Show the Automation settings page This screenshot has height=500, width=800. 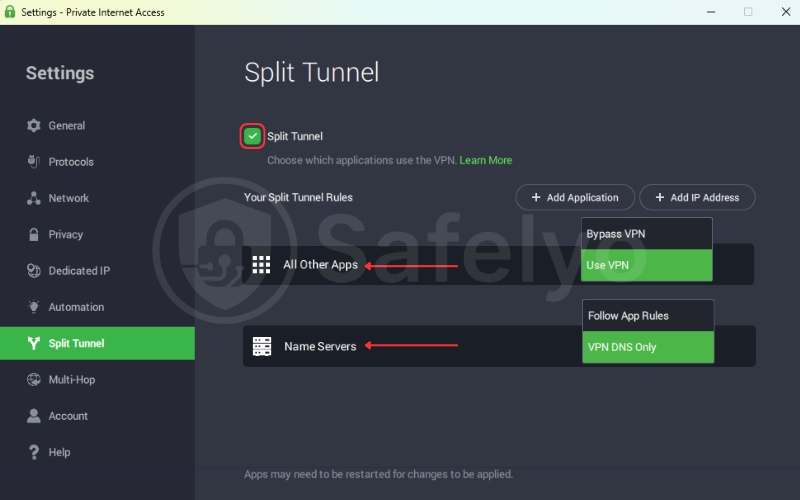[x=76, y=307]
